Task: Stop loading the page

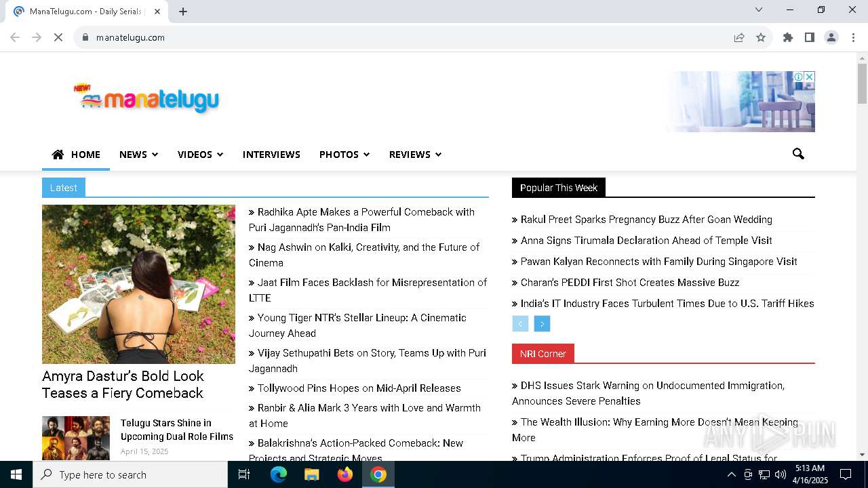Action: (x=58, y=37)
